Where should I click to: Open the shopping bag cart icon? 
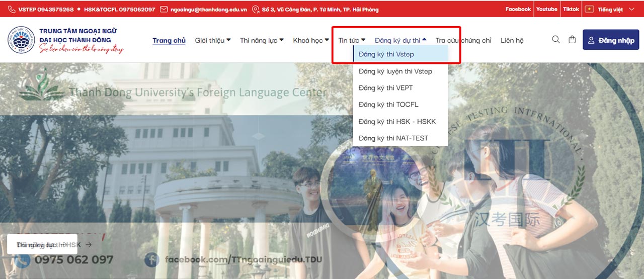tap(572, 39)
